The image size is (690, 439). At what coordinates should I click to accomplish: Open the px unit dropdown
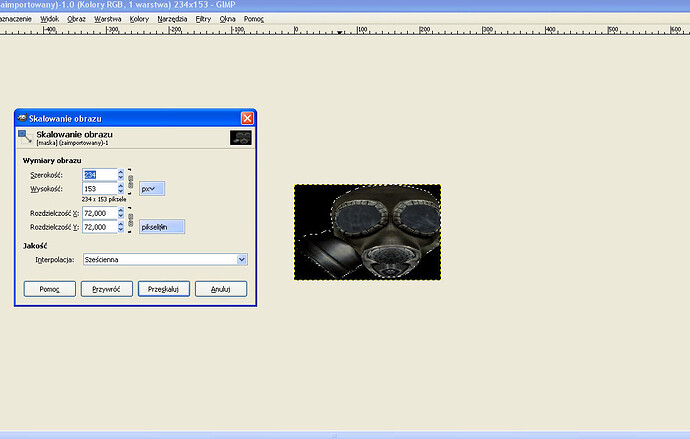(152, 189)
